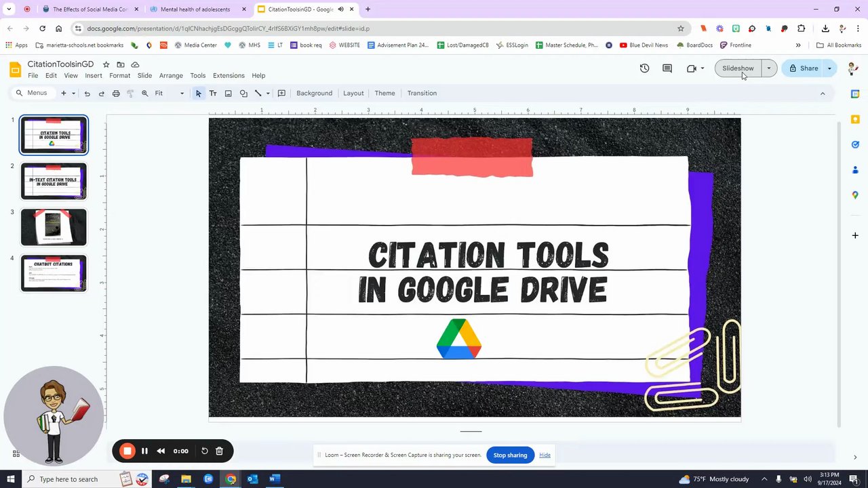The width and height of the screenshot is (868, 488).
Task: Click the Background button
Action: tap(314, 94)
